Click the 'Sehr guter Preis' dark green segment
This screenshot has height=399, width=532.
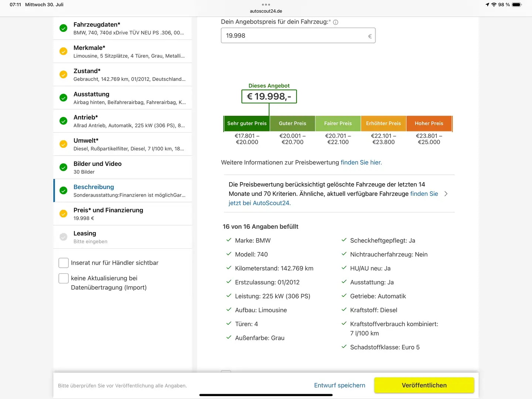point(247,123)
